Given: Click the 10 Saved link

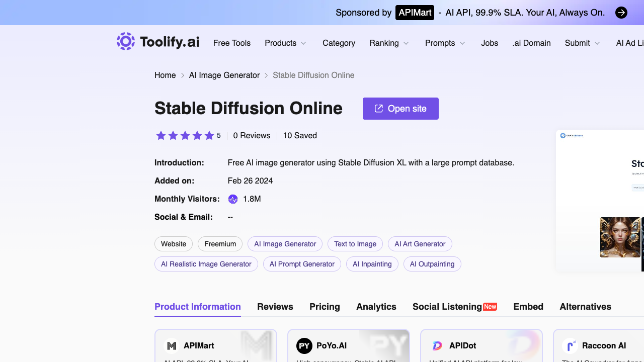Looking at the screenshot, I should click(x=300, y=136).
